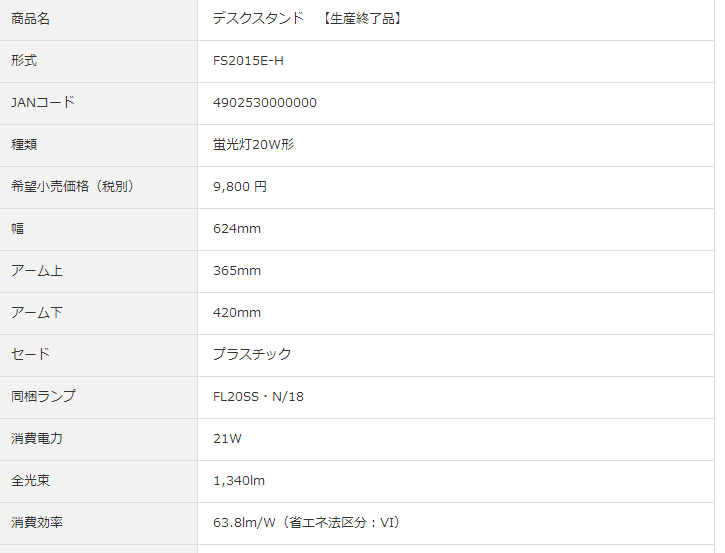The height and width of the screenshot is (553, 725).
Task: Click the 商品名 label cell
Action: (30, 19)
